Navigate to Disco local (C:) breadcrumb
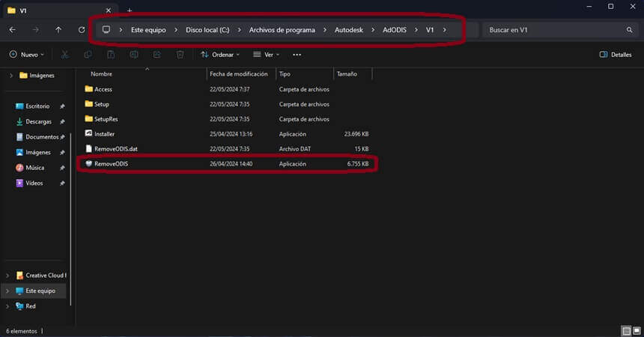The width and height of the screenshot is (644, 337). (x=207, y=30)
